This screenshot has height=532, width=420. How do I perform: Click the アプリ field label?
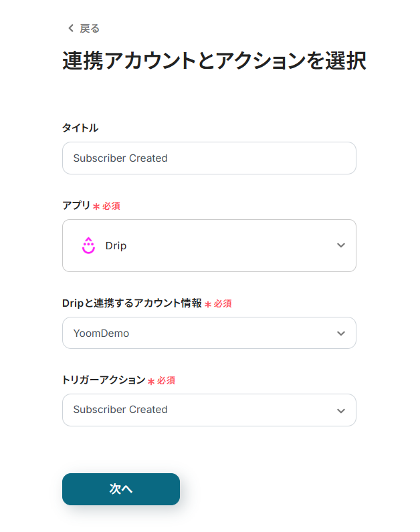[x=76, y=205]
